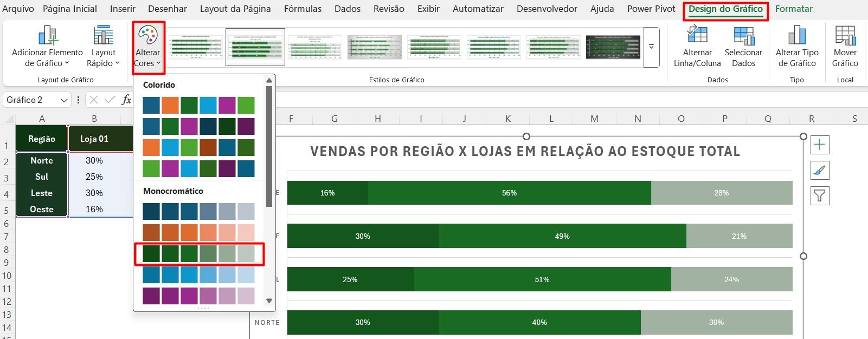
Task: Select the second Colorido palette row
Action: [198, 126]
